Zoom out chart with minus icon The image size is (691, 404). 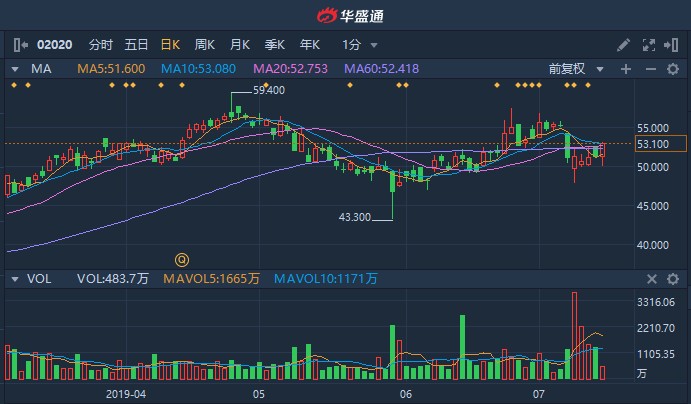coord(650,69)
